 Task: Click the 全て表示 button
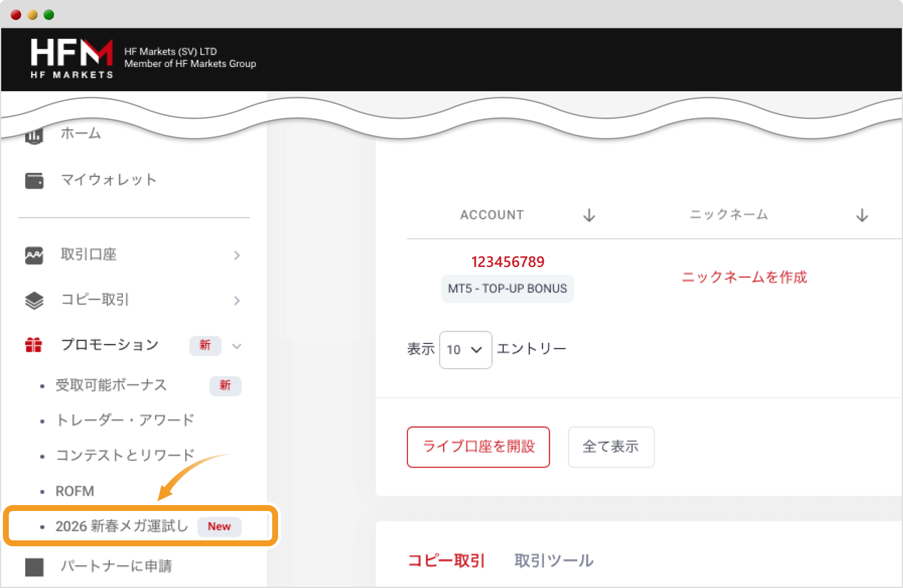point(611,447)
